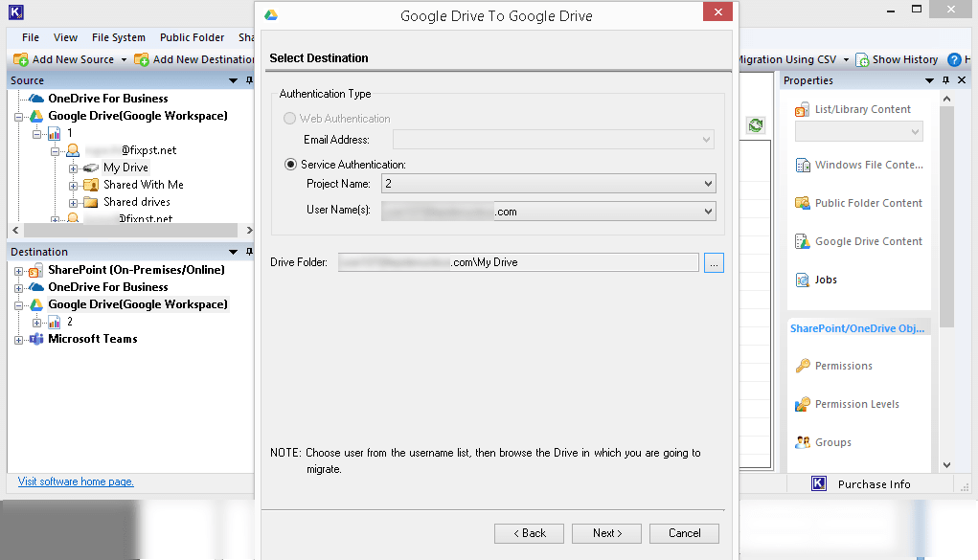Open the Properties panel dropdown arrow

[x=929, y=80]
